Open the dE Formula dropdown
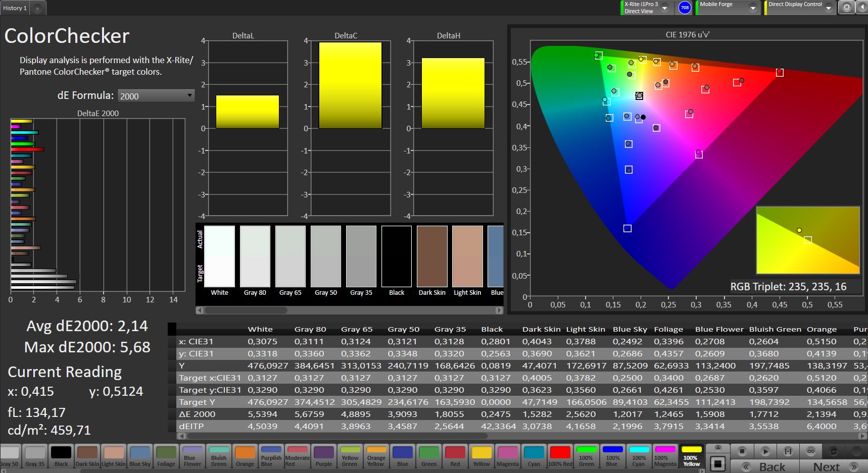 156,95
